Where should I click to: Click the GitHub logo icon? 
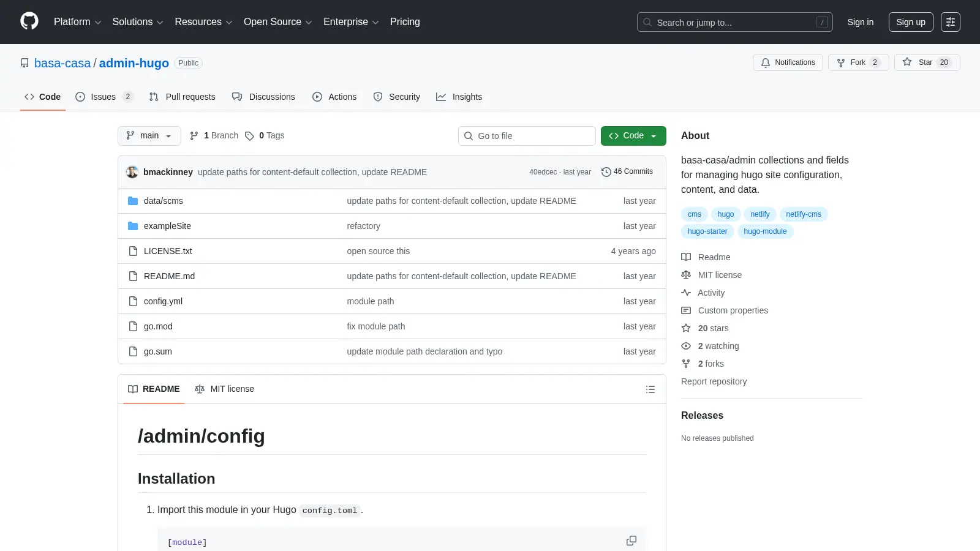29,21
